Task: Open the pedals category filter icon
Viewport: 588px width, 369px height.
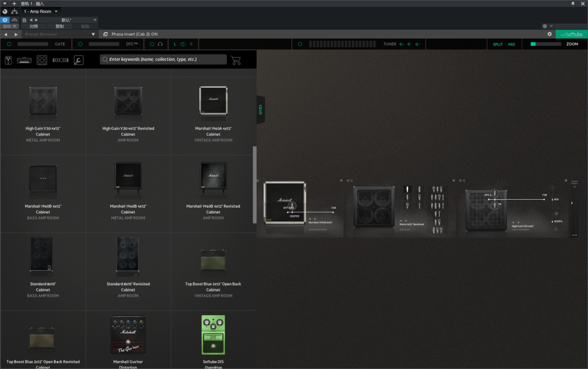Action: [x=8, y=60]
